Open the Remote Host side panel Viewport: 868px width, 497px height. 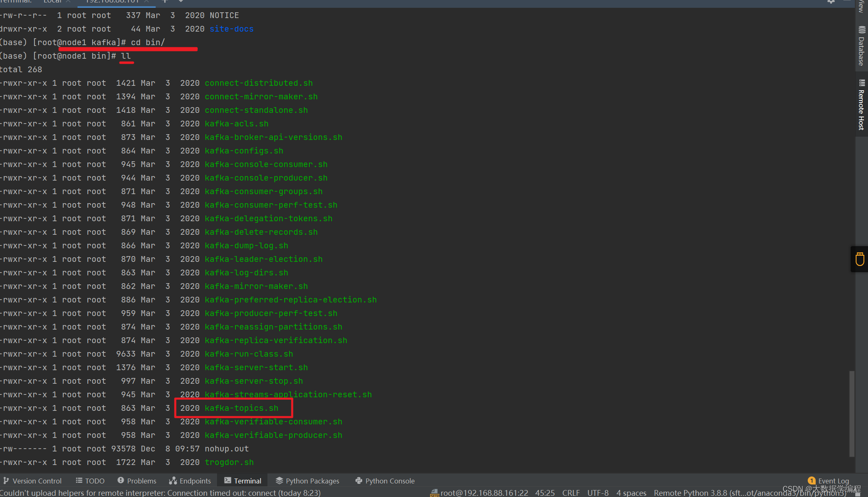coord(861,105)
